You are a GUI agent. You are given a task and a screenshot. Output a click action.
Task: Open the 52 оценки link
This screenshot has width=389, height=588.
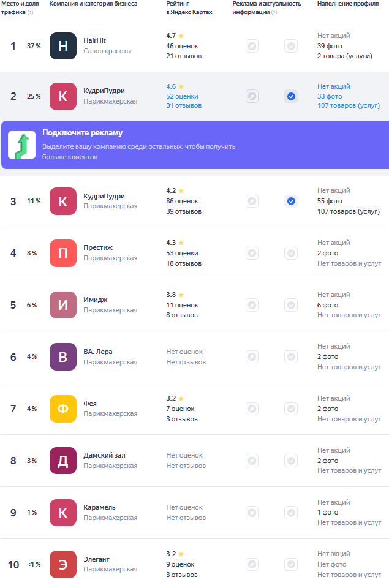coord(183,96)
